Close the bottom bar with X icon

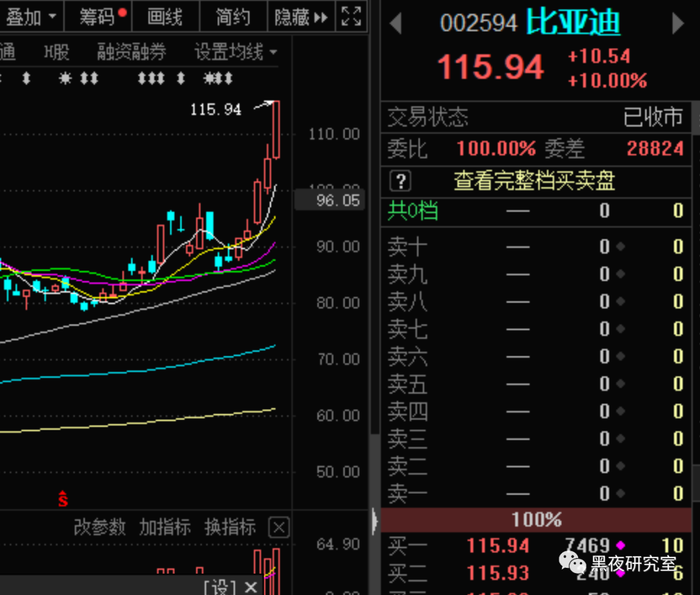(x=251, y=587)
